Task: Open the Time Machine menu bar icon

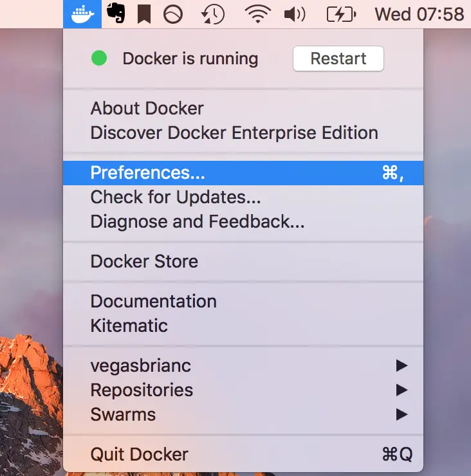Action: [x=212, y=14]
